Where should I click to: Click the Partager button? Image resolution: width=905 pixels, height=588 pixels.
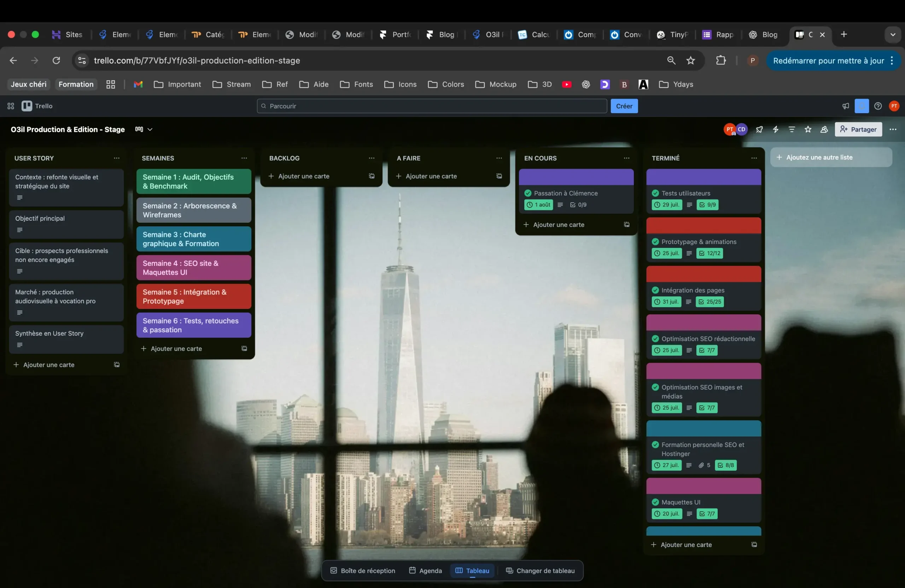(x=858, y=130)
